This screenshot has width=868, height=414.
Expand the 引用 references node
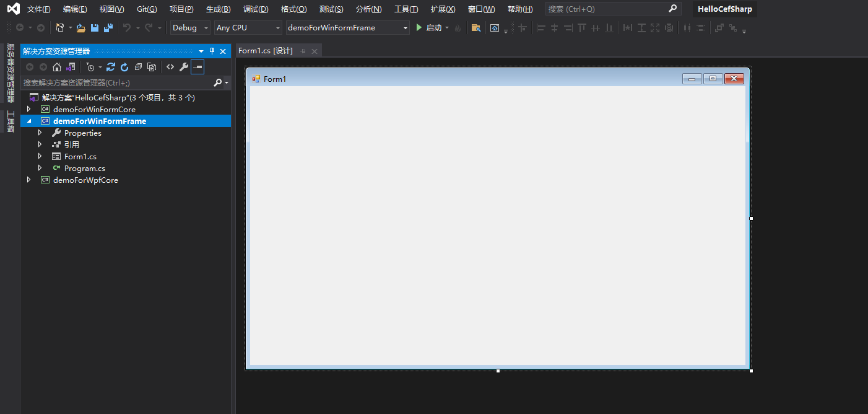[x=40, y=144]
